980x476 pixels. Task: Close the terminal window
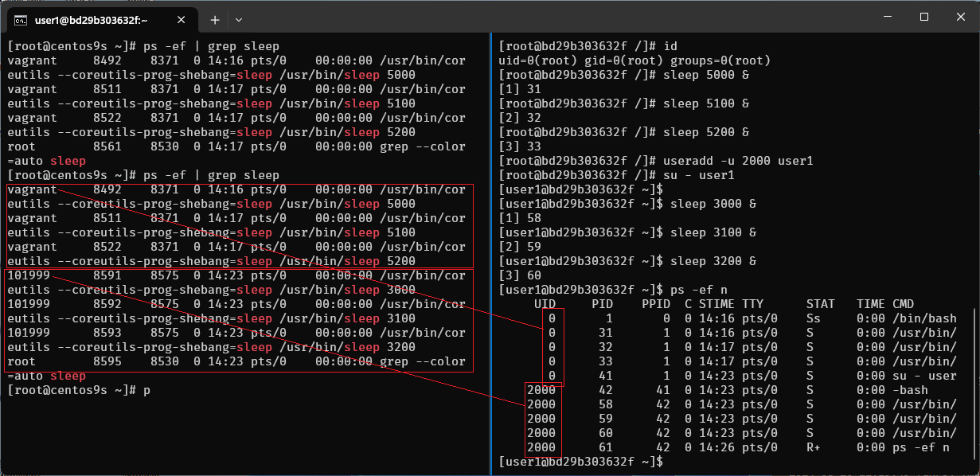tap(960, 17)
